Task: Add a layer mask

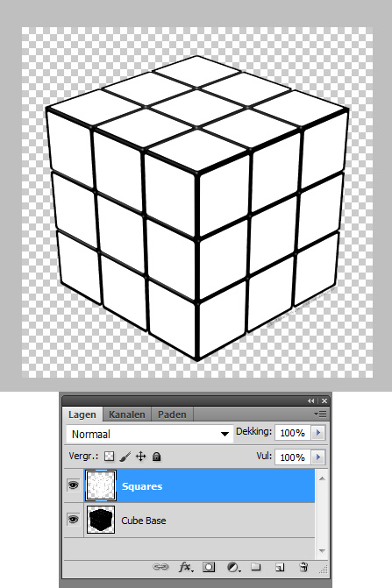Action: pyautogui.click(x=209, y=567)
